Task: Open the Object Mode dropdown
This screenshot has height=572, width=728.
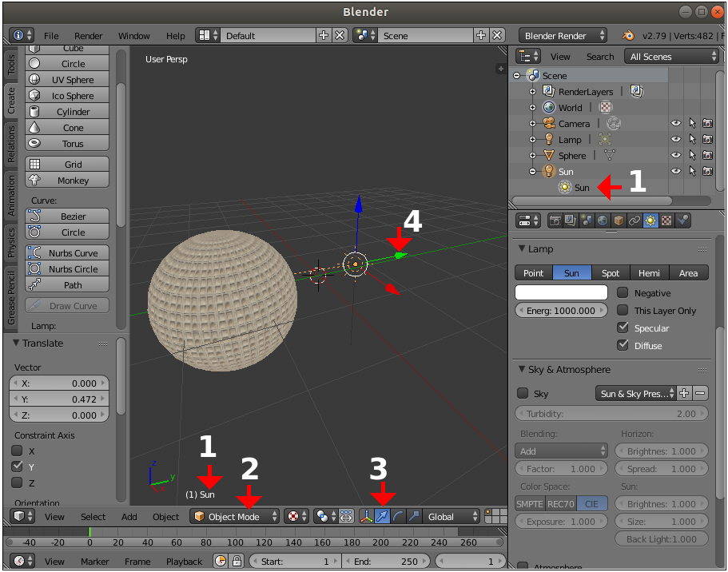Action: (234, 516)
